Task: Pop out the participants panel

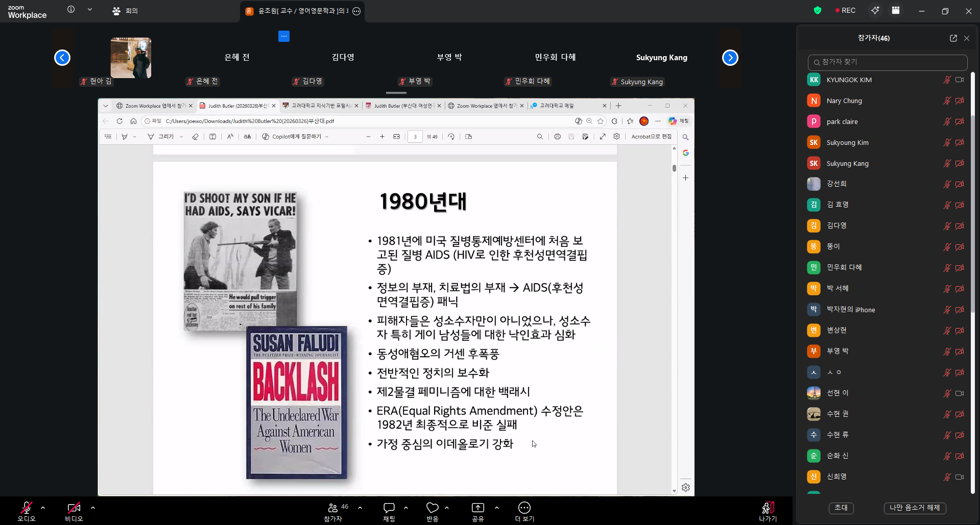Action: coord(953,38)
